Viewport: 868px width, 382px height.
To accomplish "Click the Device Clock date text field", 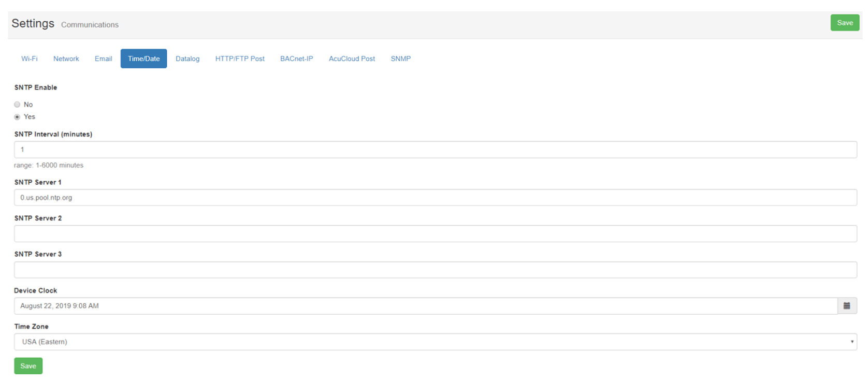I will coord(425,306).
